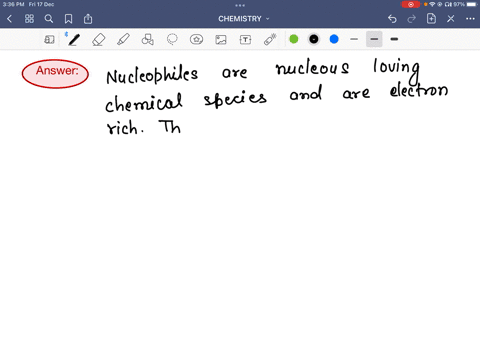Choose the green pen color
This screenshot has width=480, height=360.
click(294, 39)
